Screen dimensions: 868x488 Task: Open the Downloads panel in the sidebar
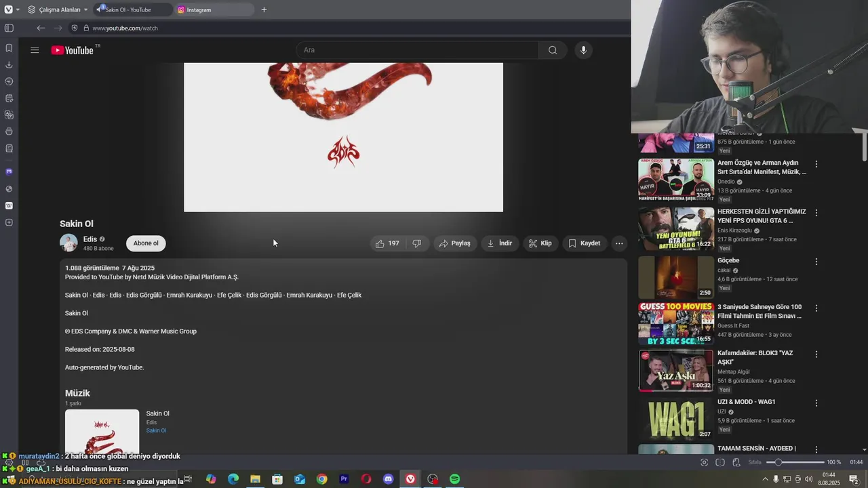[9, 65]
